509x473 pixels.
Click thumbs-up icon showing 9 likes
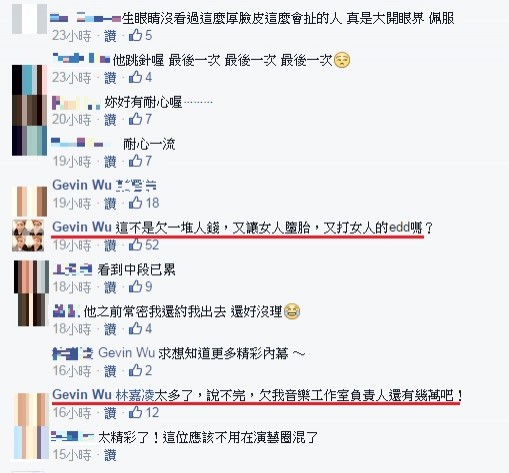pyautogui.click(x=135, y=286)
